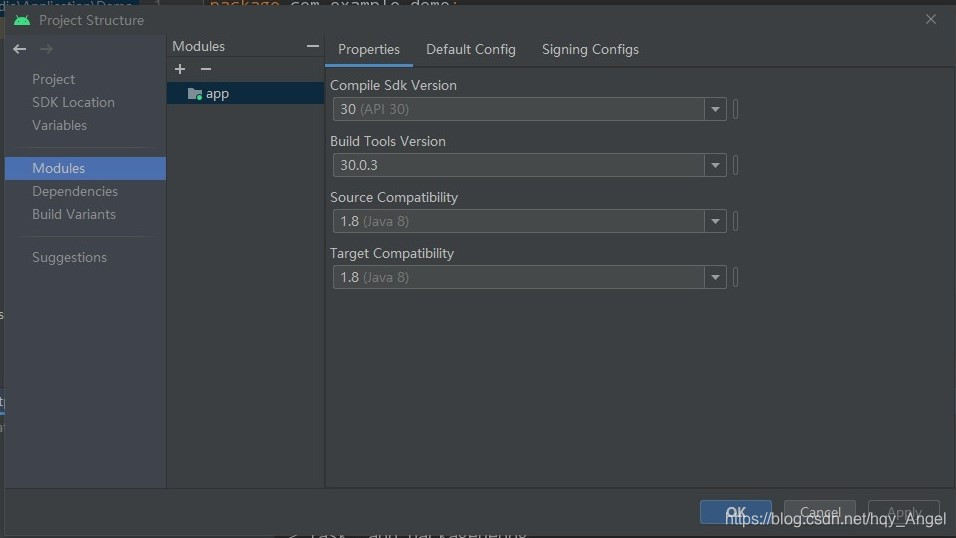The image size is (956, 538).
Task: Confirm changes with OK button
Action: pos(736,512)
